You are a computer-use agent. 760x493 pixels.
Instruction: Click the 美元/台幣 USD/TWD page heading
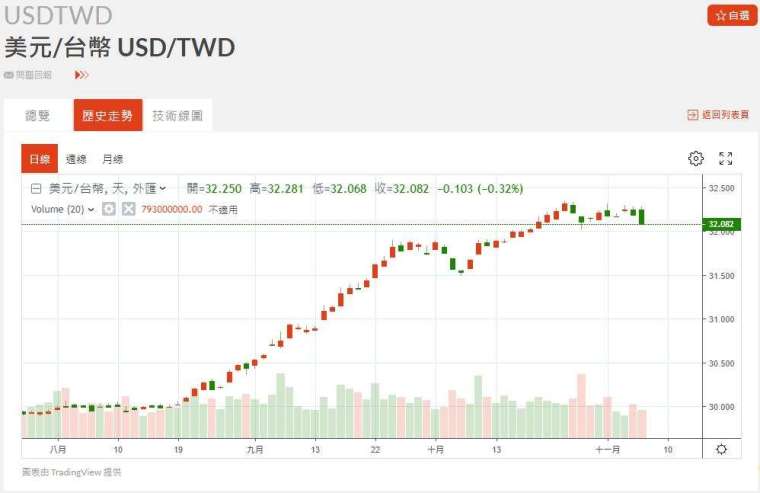120,47
